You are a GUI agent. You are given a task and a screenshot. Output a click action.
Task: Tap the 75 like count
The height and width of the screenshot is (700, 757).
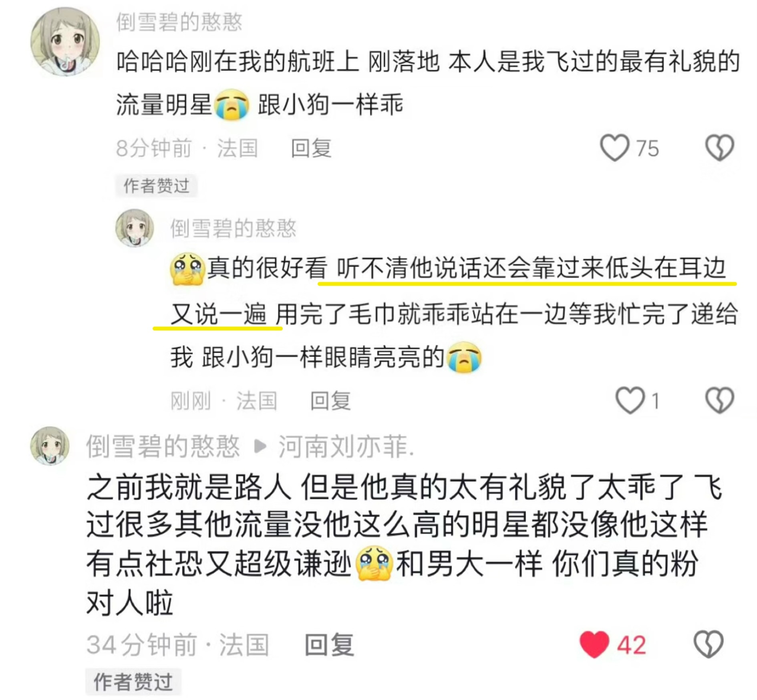(647, 149)
